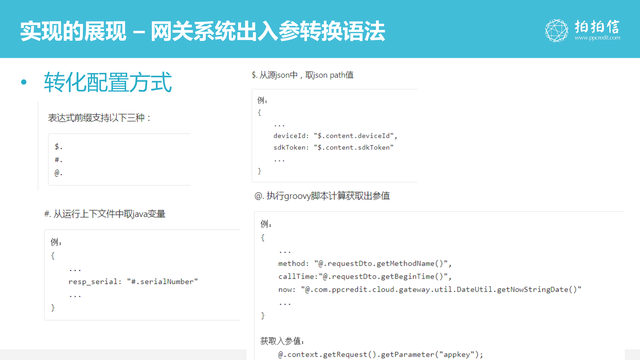This screenshot has height=360, width=640.
Task: Click the heading #. 从运行上下文件中取java变量
Action: [105, 214]
